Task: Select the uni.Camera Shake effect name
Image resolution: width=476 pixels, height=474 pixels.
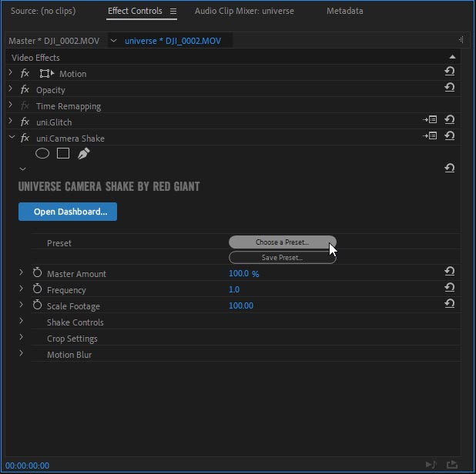Action: (70, 139)
